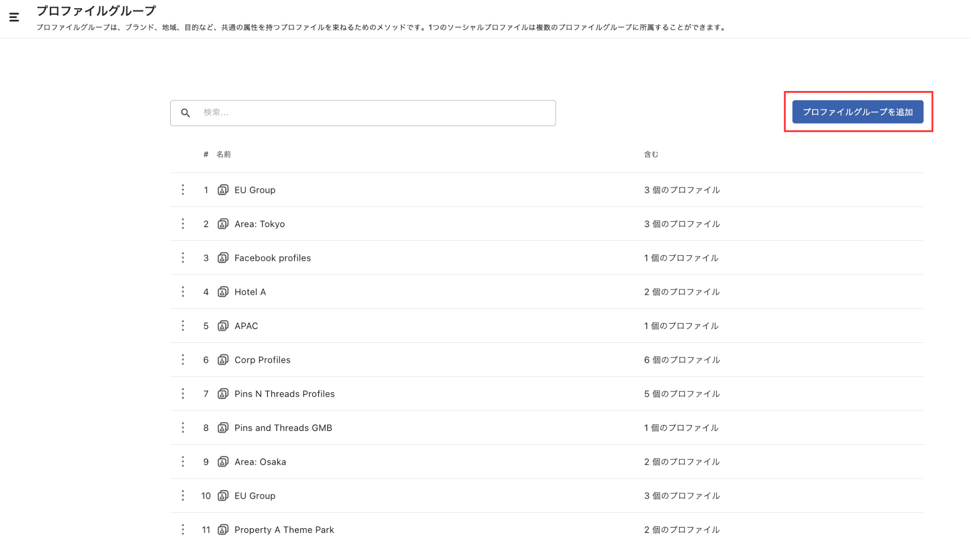
Task: Open three-dot menu for Pins and Threads GMB
Action: (183, 428)
